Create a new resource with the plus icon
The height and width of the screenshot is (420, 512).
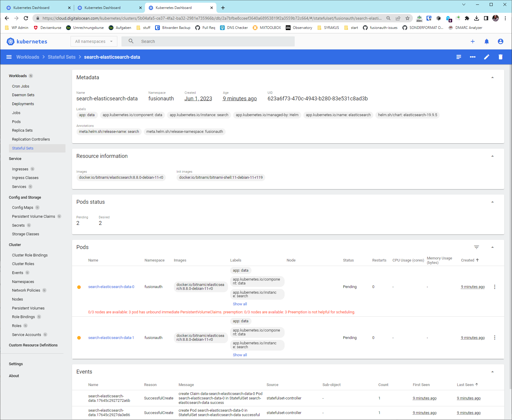(473, 41)
